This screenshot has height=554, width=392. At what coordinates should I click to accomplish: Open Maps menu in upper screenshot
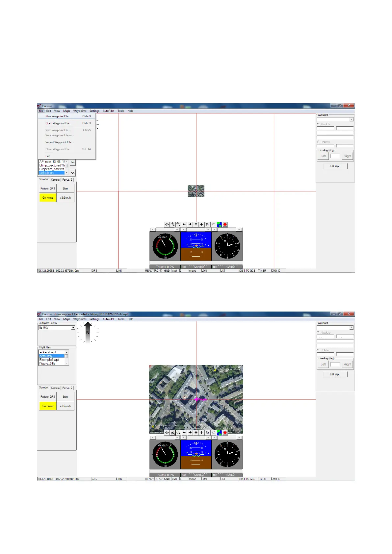pyautogui.click(x=66, y=111)
